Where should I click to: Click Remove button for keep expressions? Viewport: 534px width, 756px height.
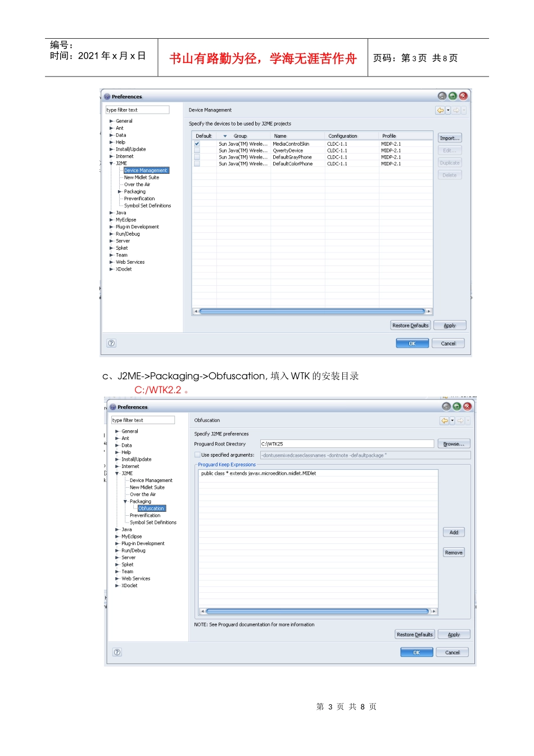(454, 553)
